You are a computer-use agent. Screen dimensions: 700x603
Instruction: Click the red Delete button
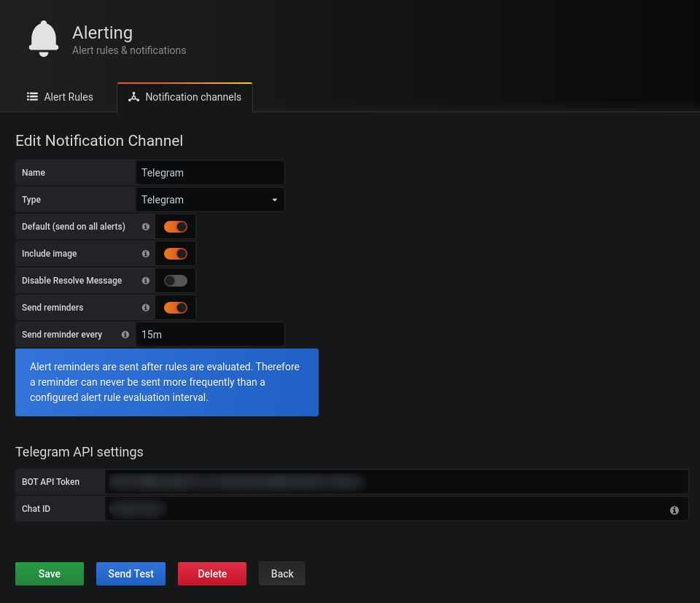(212, 574)
